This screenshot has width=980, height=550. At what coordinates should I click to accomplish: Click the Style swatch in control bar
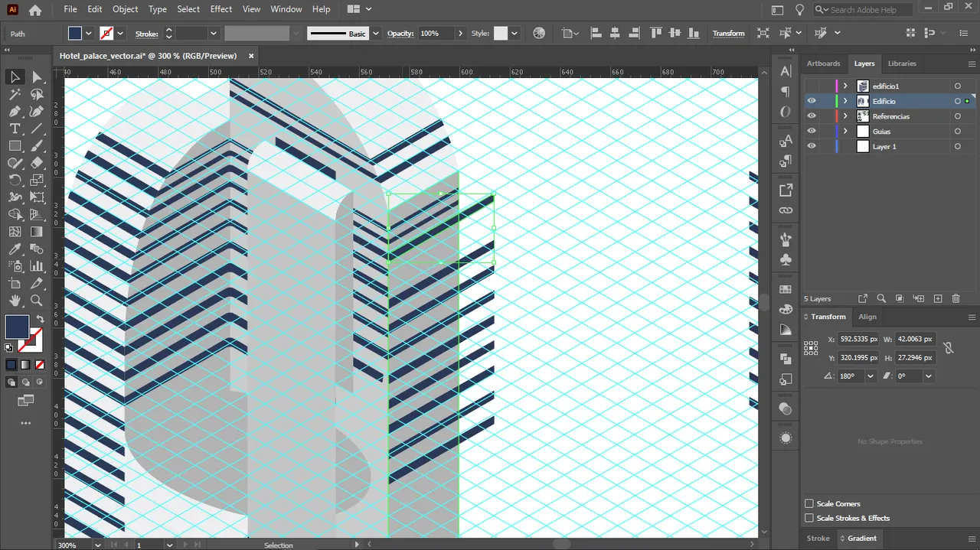501,34
